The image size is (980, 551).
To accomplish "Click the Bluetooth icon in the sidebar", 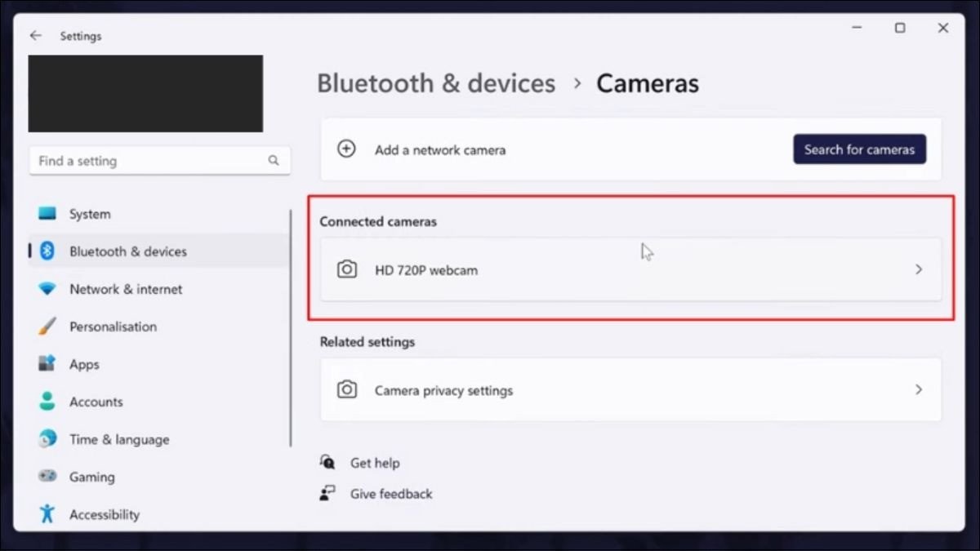I will pos(47,251).
